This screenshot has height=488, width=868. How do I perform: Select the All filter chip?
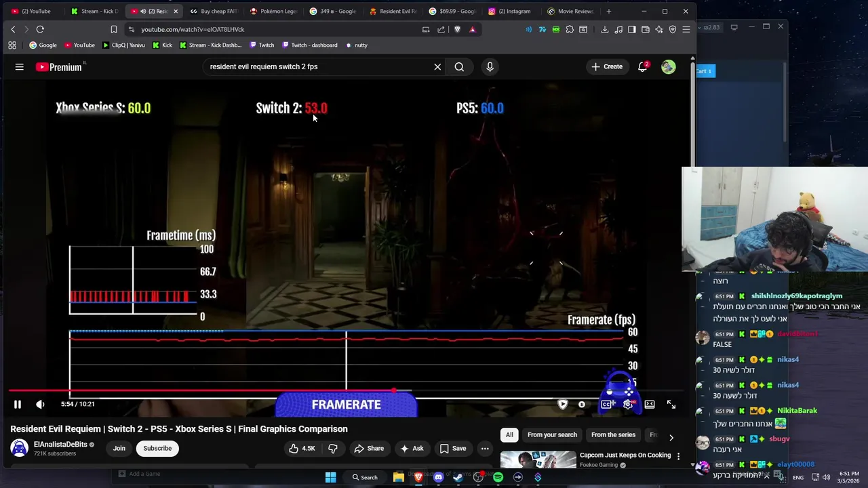point(509,435)
